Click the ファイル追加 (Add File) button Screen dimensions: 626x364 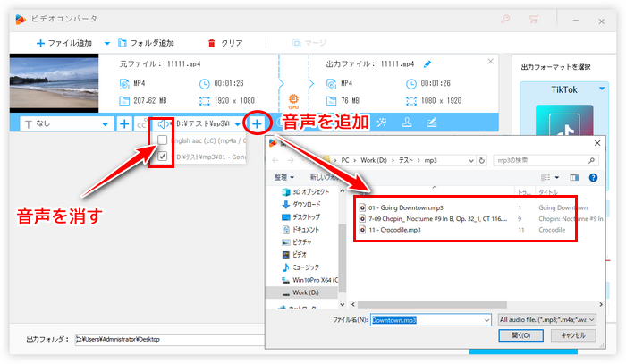pos(63,43)
